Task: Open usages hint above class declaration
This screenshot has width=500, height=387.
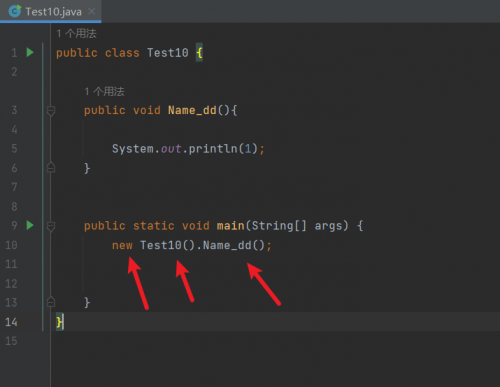Action: tap(76, 33)
